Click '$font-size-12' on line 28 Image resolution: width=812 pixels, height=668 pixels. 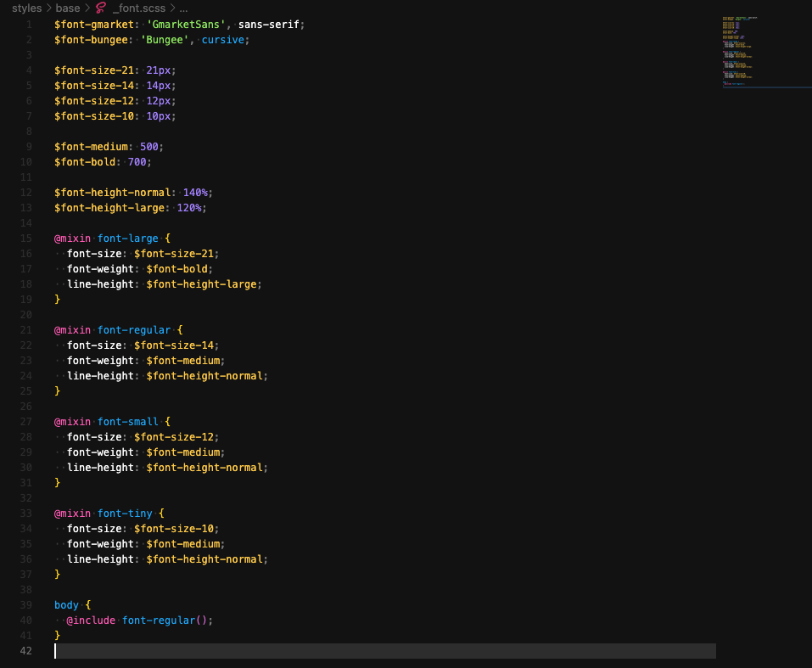(174, 437)
